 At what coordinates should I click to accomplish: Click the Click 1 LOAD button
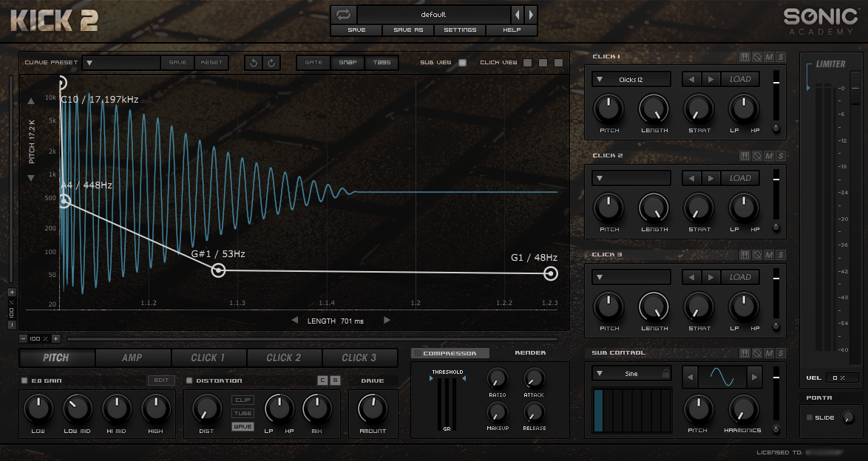coord(740,79)
